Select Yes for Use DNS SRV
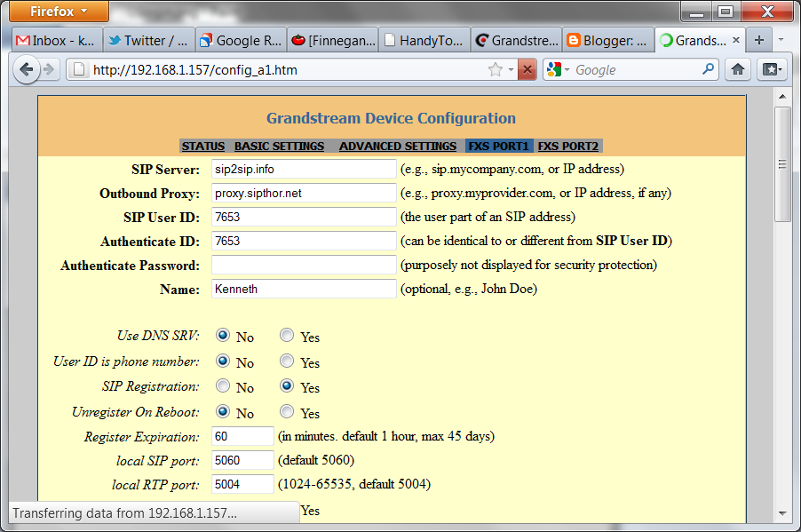Viewport: 801px width, 532px height. 287,335
